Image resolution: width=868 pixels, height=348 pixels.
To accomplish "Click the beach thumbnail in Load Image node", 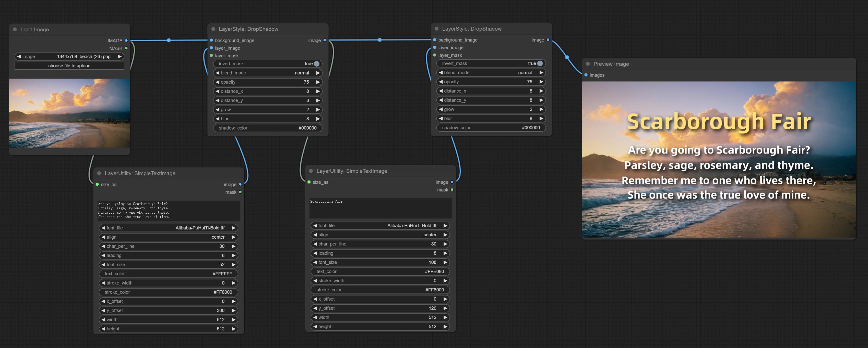I will click(x=69, y=113).
